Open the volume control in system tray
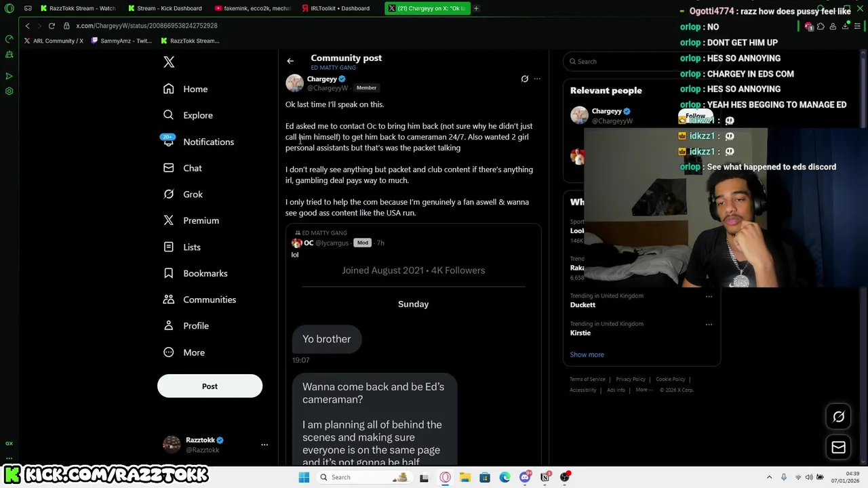 (809, 477)
